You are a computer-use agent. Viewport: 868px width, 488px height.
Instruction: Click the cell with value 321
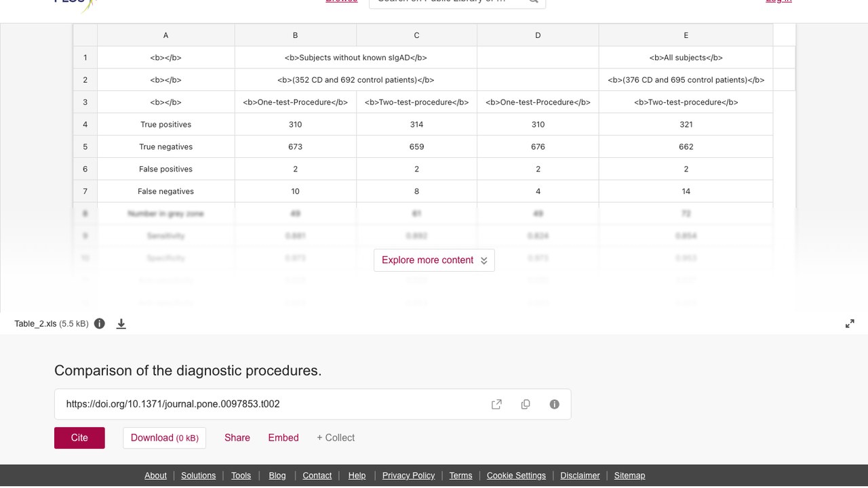tap(686, 125)
